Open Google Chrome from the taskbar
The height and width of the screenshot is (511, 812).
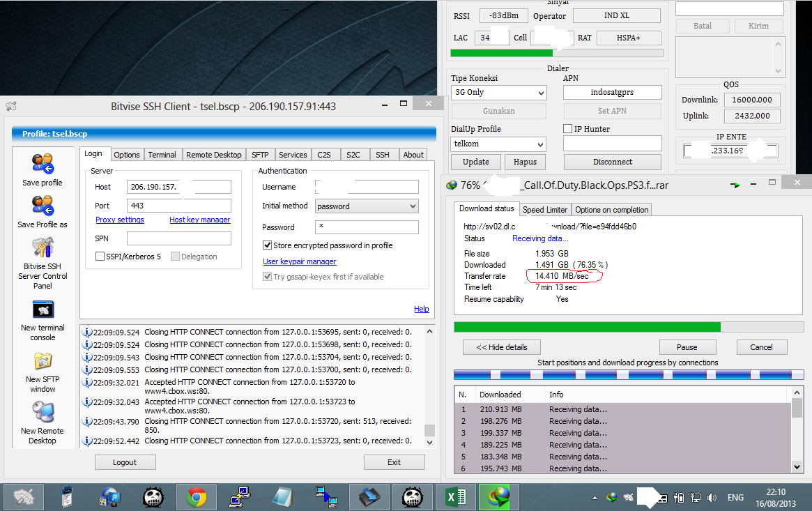(x=197, y=498)
